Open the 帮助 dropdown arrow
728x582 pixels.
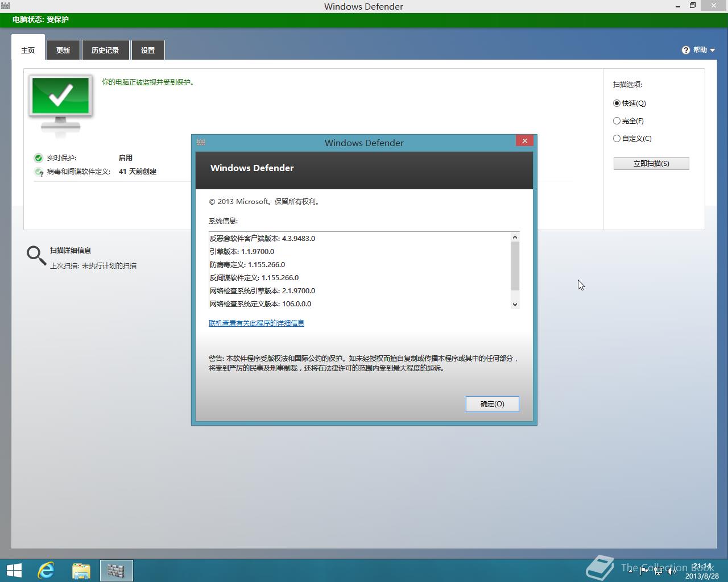[x=713, y=50]
